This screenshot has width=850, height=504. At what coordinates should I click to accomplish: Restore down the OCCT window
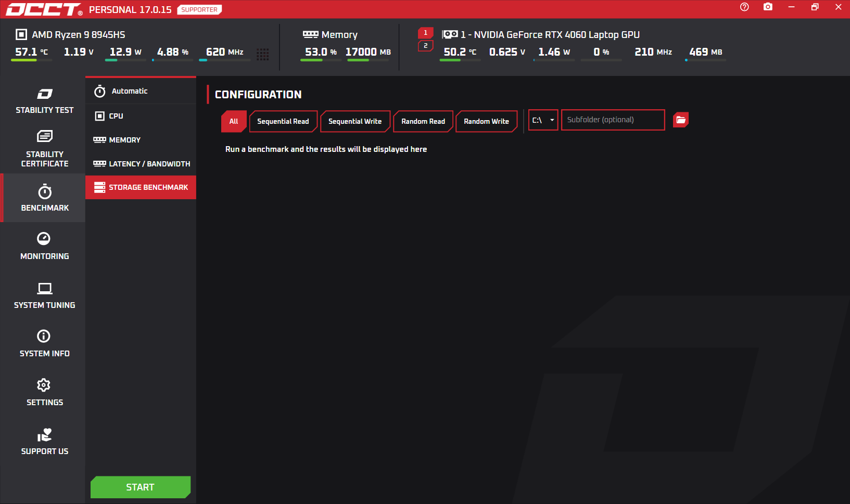click(815, 7)
